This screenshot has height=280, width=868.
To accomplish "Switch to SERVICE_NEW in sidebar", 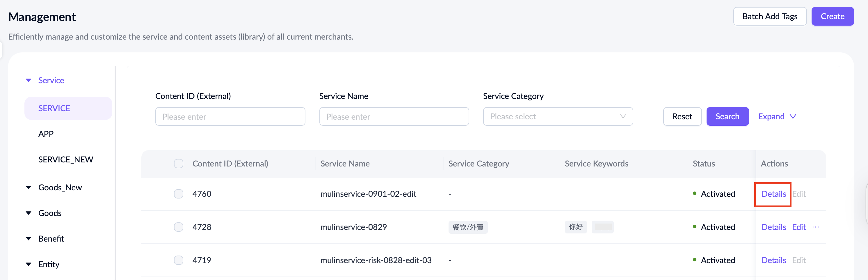I will (x=66, y=160).
